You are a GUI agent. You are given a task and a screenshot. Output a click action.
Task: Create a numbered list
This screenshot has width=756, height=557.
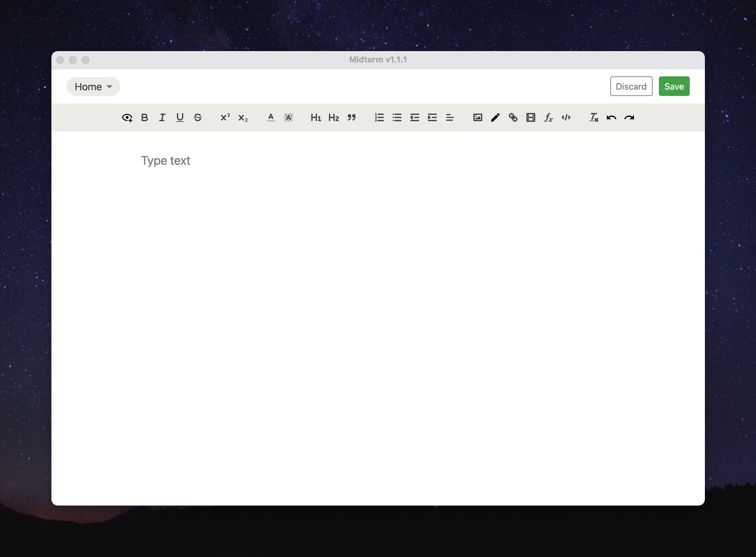pyautogui.click(x=379, y=118)
